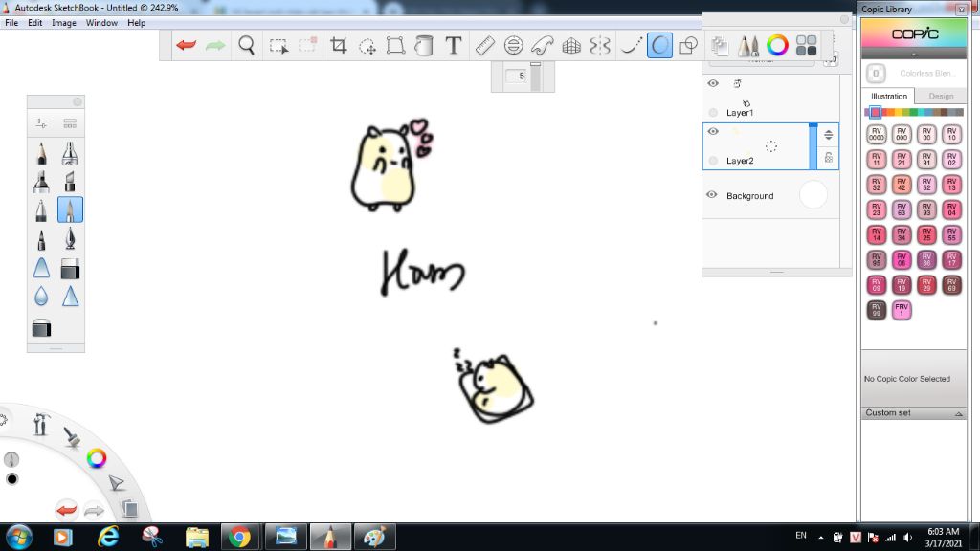The height and width of the screenshot is (551, 980).
Task: Open the lagoon color wheel puck
Action: (97, 458)
